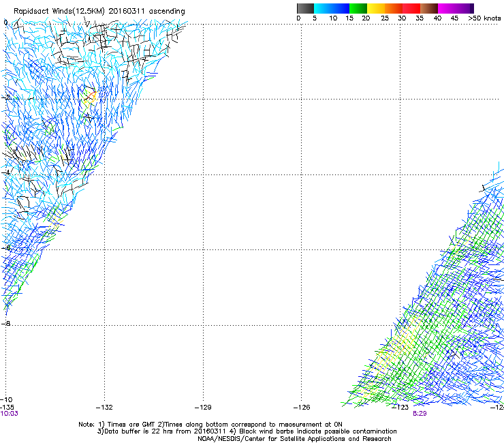Viewport: 504px width, 443px height.
Task: Click the legend tick label 35
Action: (x=420, y=18)
